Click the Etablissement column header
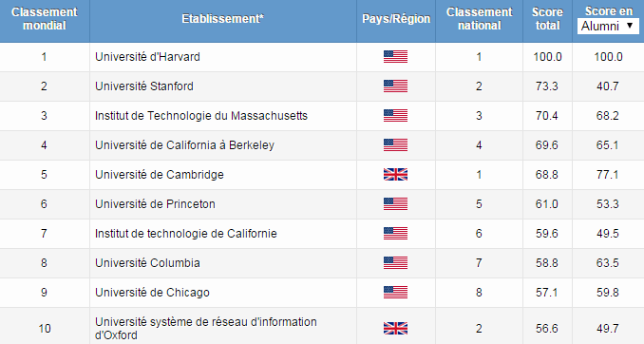The height and width of the screenshot is (344, 644). (x=223, y=19)
